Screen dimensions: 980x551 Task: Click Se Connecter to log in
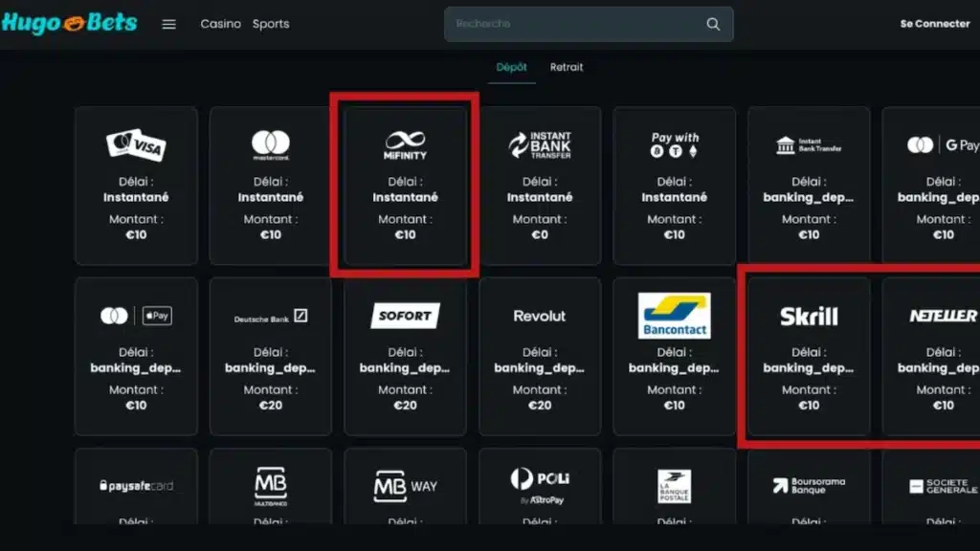[x=935, y=24]
